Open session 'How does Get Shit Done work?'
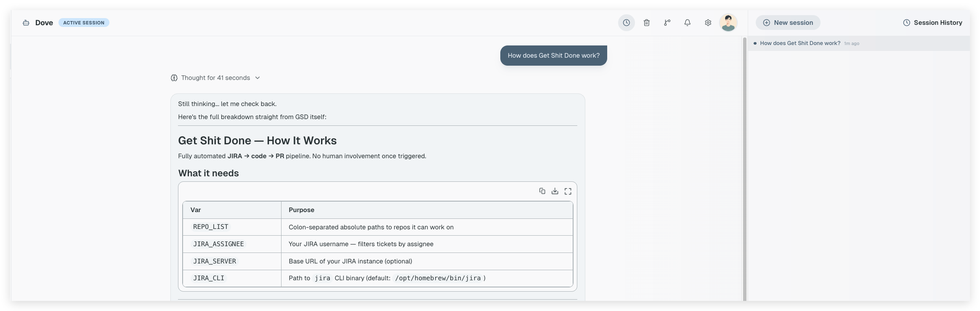Screen dimensions: 980x311 tap(858, 43)
